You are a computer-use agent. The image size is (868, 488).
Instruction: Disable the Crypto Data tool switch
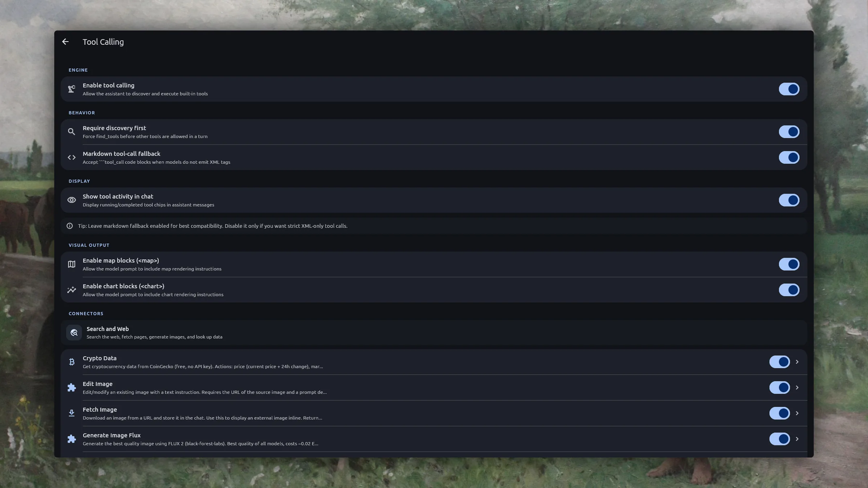[779, 362]
